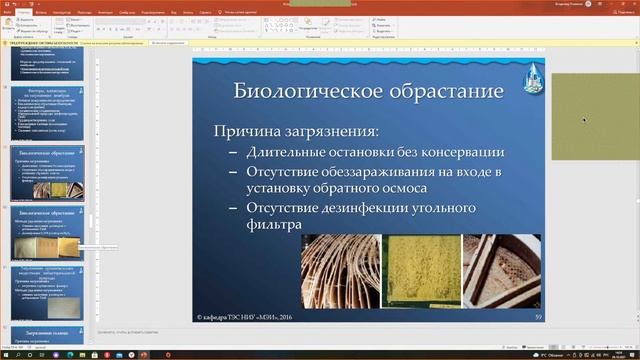Click the MEI water-drop logo on the slide

coord(533,78)
